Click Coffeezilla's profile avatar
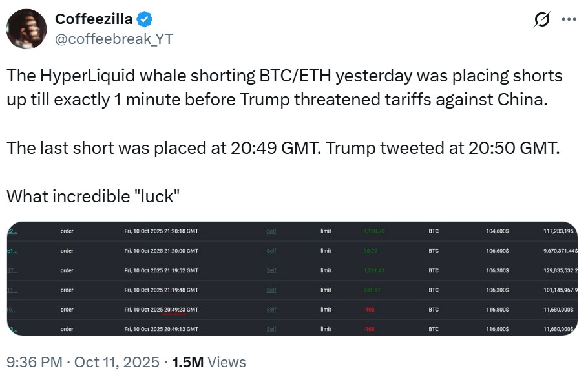This screenshot has height=373, width=588. tap(26, 28)
